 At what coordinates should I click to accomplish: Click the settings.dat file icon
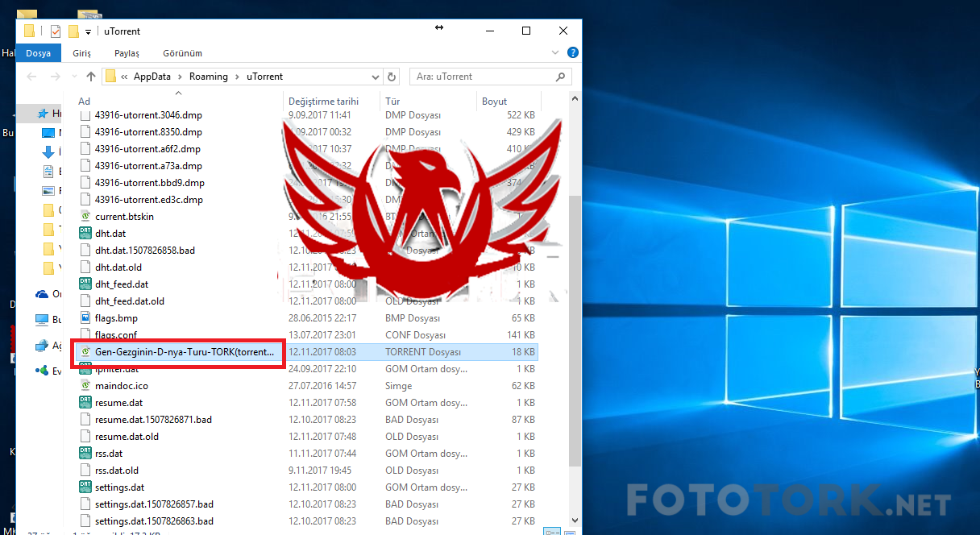85,487
